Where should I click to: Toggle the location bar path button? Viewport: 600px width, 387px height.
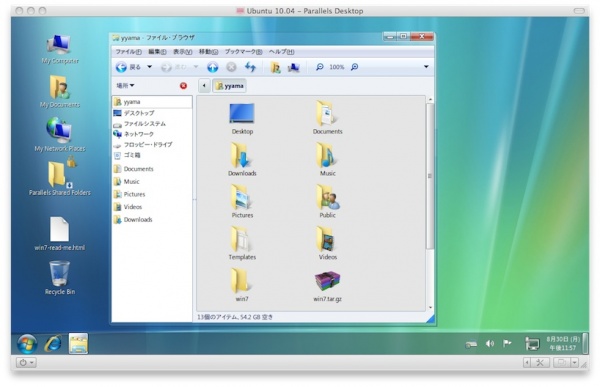click(x=204, y=86)
